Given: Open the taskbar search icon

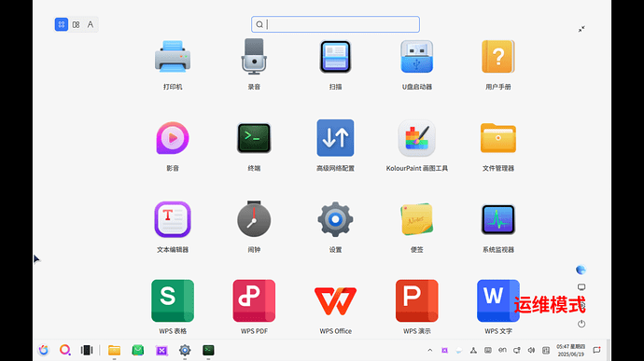Looking at the screenshot, I should (x=65, y=350).
